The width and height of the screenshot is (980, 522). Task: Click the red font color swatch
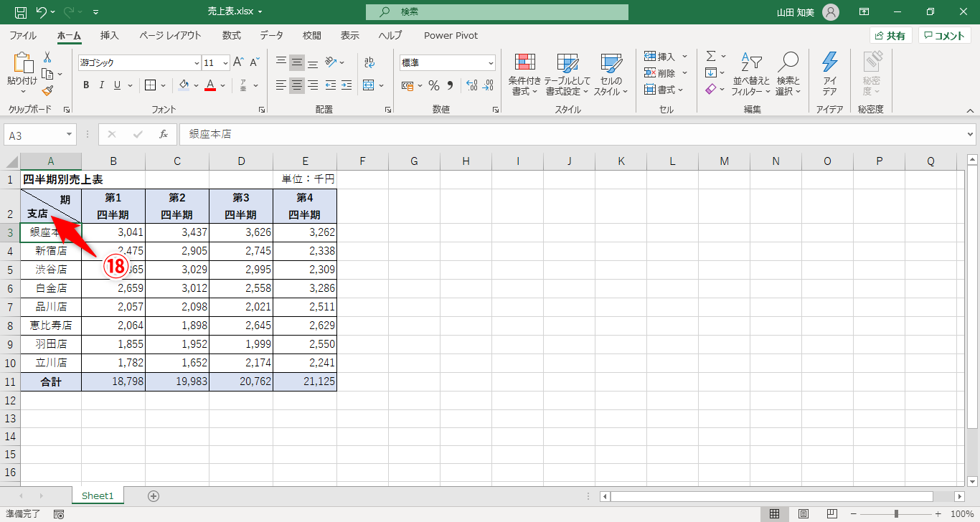(x=210, y=85)
